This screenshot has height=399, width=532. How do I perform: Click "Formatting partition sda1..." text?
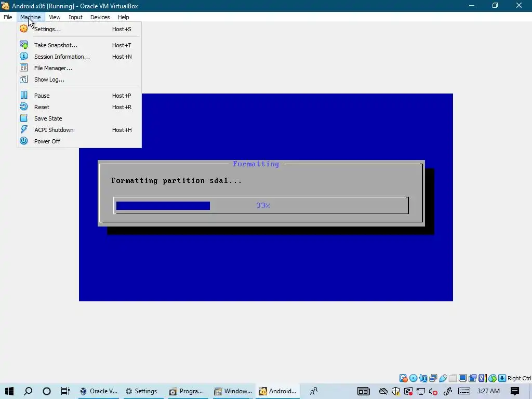click(x=177, y=180)
